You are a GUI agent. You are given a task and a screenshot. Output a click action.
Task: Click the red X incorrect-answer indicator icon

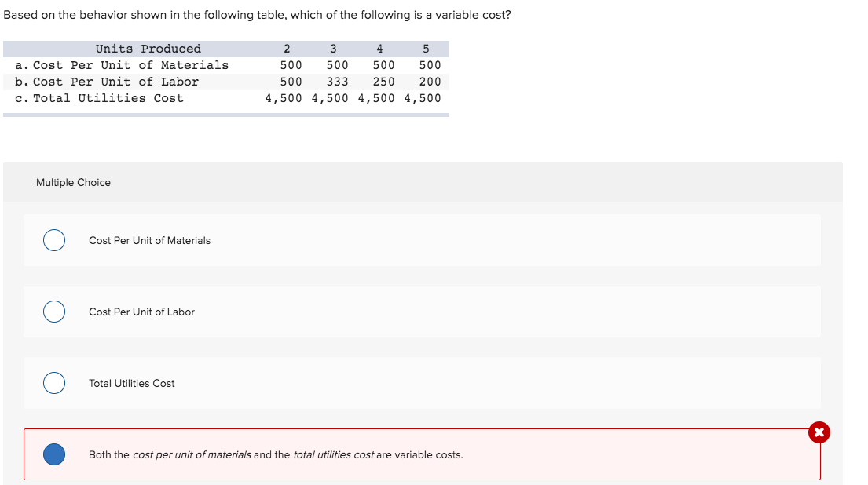(x=819, y=432)
